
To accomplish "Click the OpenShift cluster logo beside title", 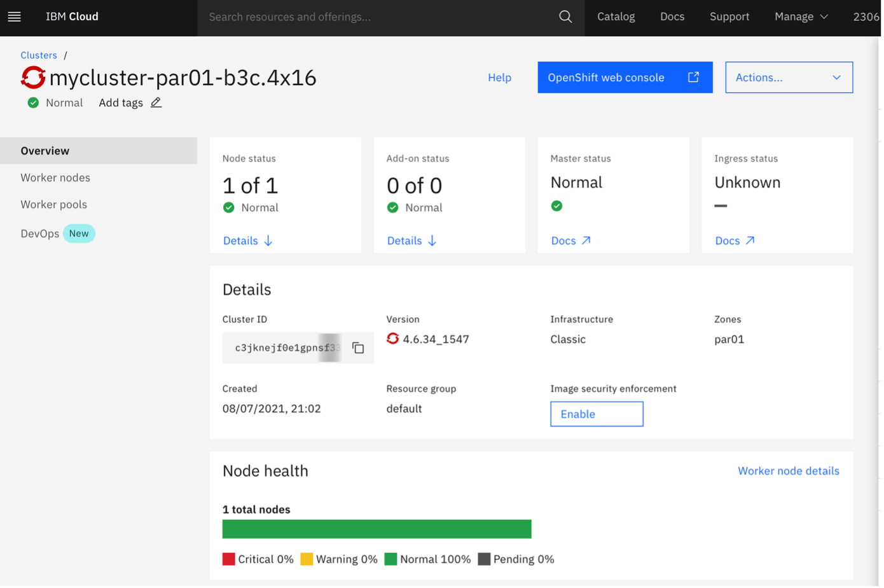I will (x=33, y=78).
